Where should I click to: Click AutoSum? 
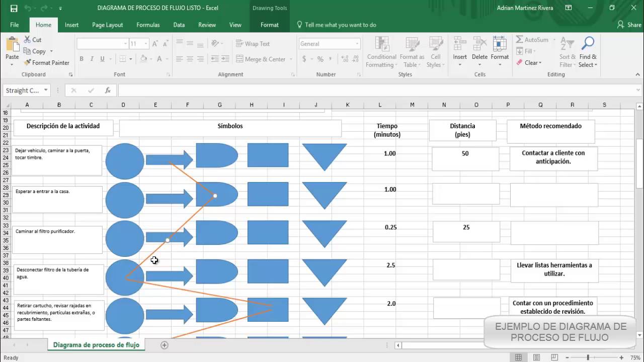click(532, 40)
